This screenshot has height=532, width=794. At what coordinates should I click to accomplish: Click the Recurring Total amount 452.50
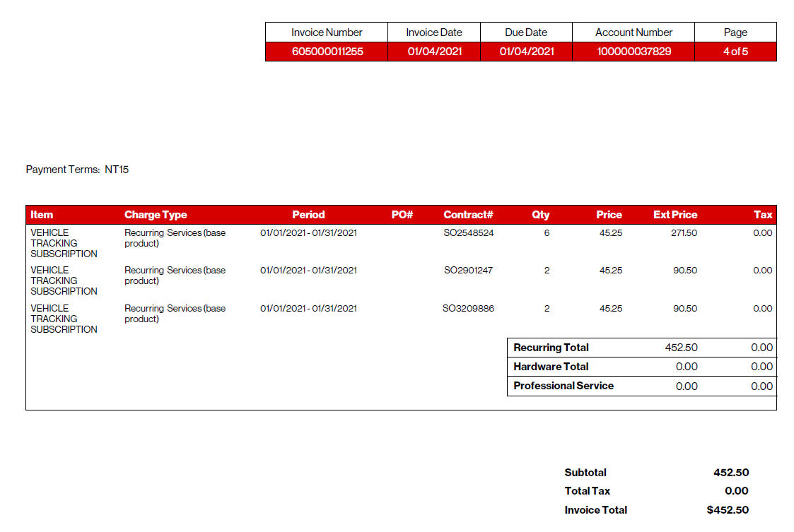(x=681, y=348)
